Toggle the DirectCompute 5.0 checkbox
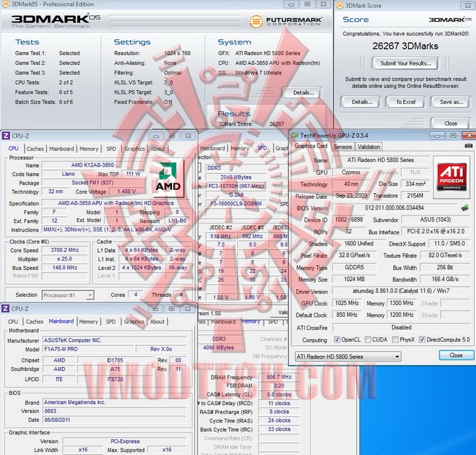 [422, 339]
